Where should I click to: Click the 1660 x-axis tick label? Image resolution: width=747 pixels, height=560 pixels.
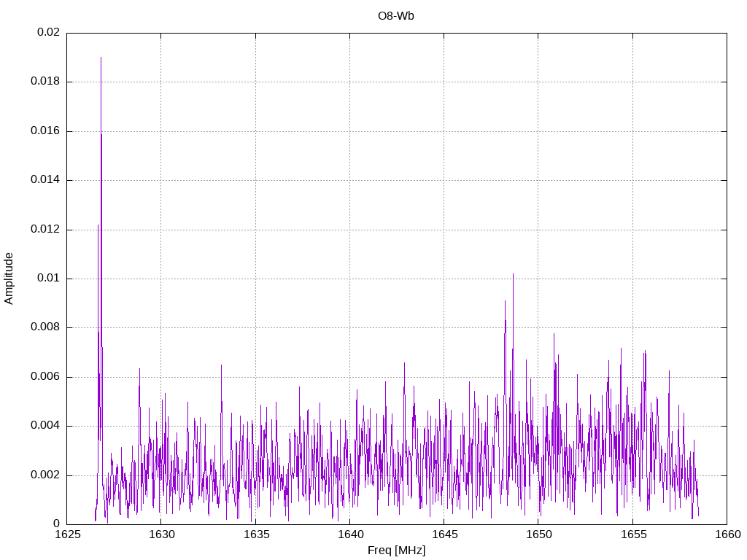click(x=726, y=535)
